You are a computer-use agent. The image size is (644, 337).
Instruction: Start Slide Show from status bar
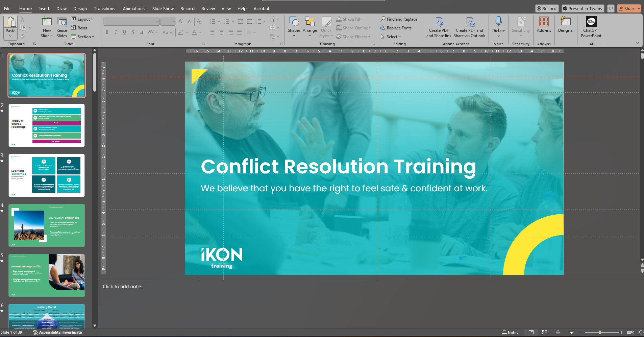pos(571,332)
